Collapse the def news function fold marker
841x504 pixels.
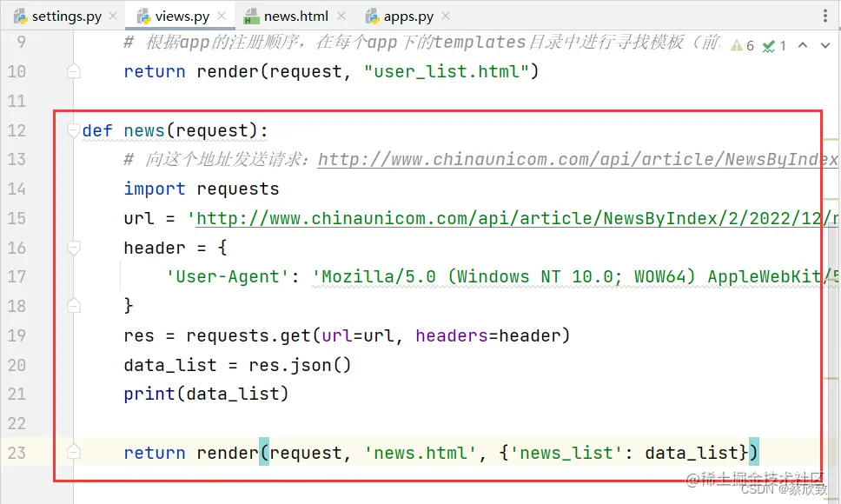click(74, 129)
